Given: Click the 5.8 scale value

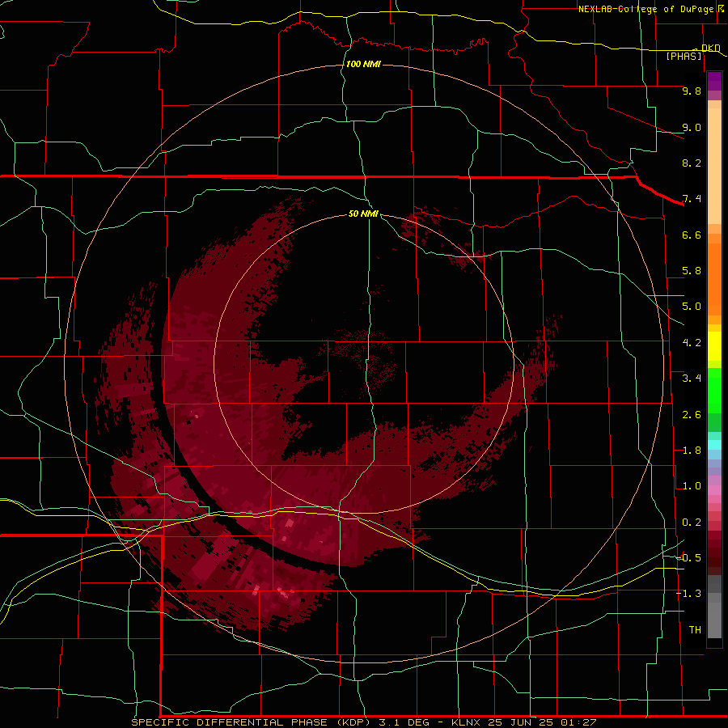Looking at the screenshot, I should 692,271.
